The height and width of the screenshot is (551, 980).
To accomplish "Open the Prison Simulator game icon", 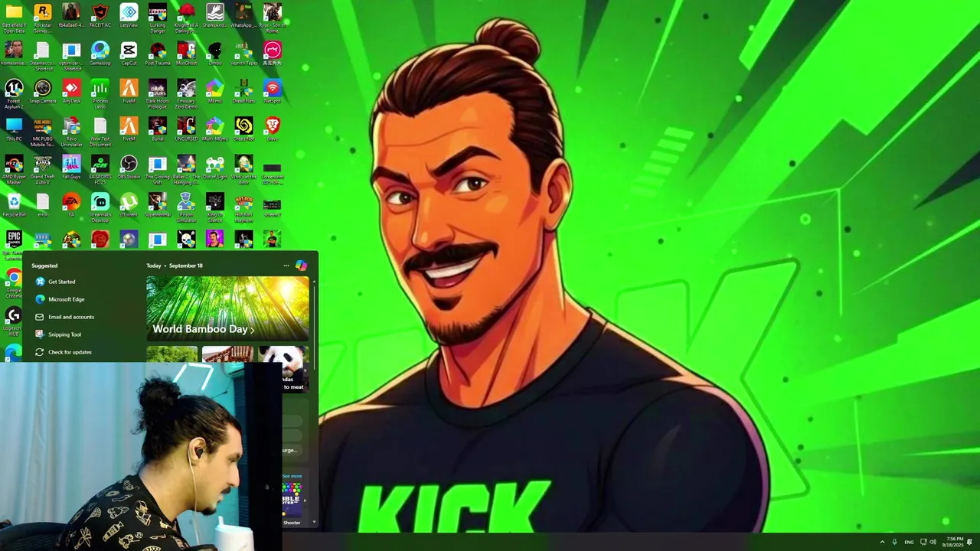I will 186,208.
